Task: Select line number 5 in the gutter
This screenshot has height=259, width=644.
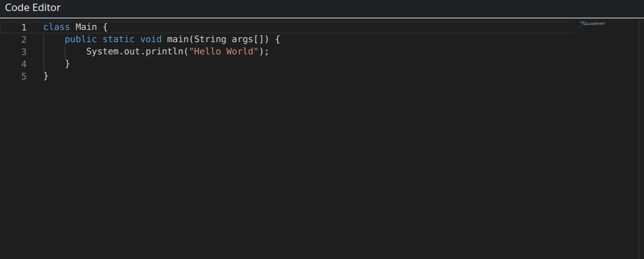Action: click(24, 77)
